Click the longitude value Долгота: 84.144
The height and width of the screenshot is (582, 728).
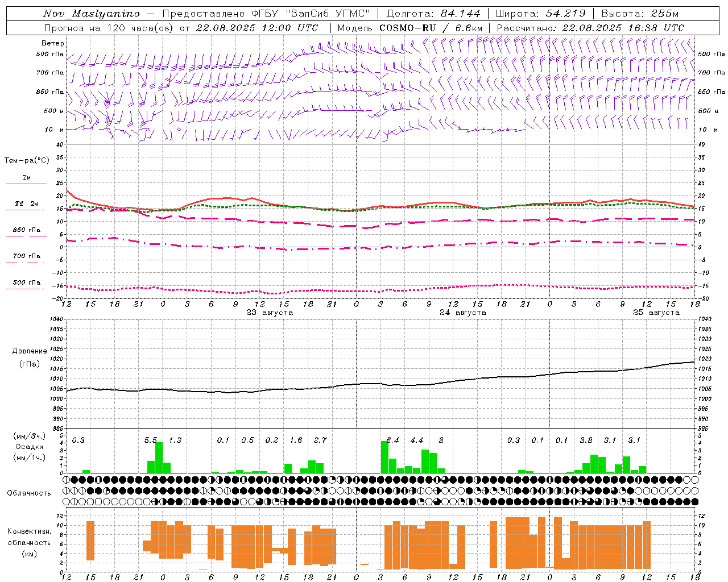(x=433, y=14)
